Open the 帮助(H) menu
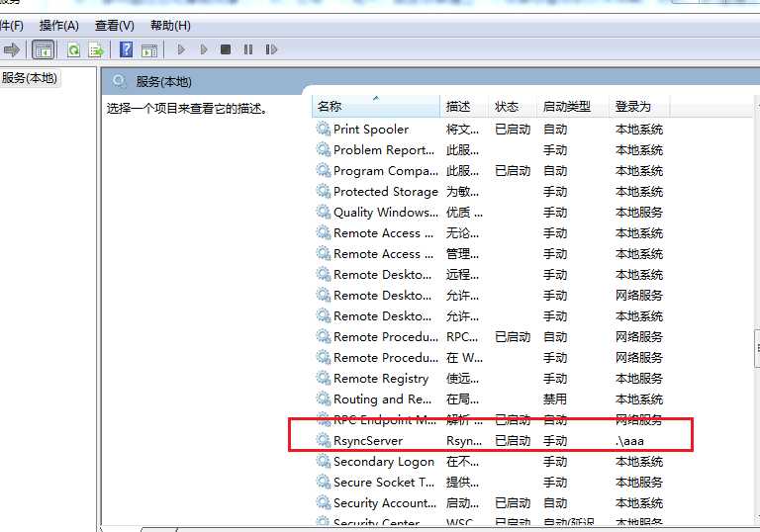 (170, 25)
